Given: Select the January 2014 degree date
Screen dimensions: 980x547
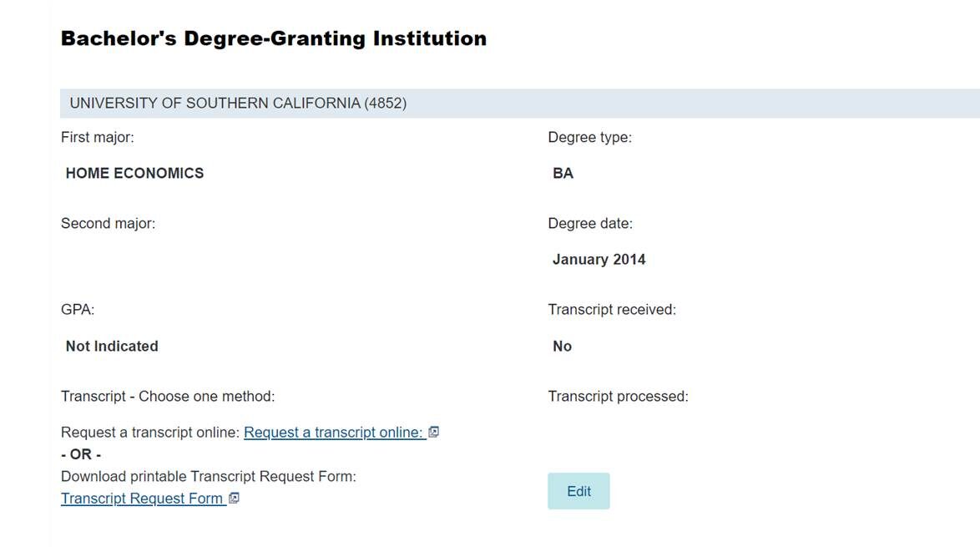Looking at the screenshot, I should (x=599, y=260).
